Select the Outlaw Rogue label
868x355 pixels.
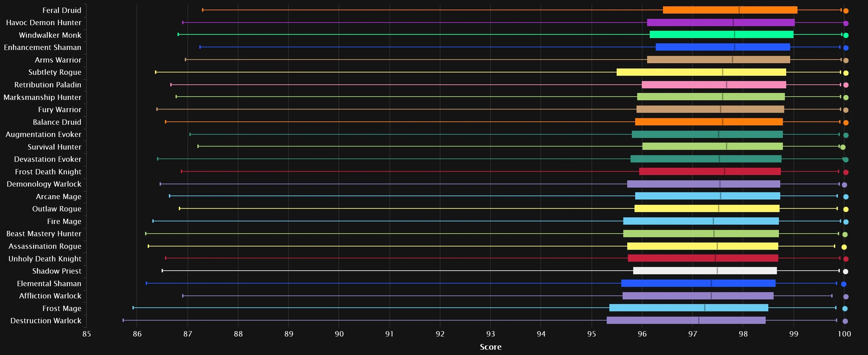click(x=57, y=209)
